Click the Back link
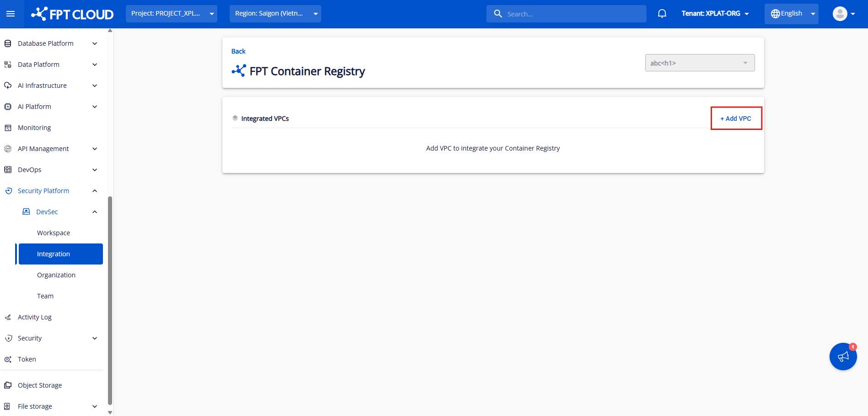Screen dimensions: 868x416 (x=238, y=51)
